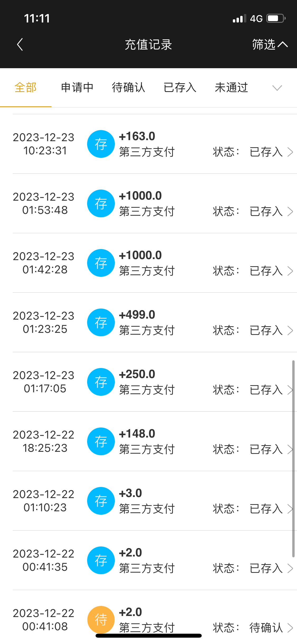Click the orange 待 pending icon
This screenshot has width=297, height=644.
101,620
